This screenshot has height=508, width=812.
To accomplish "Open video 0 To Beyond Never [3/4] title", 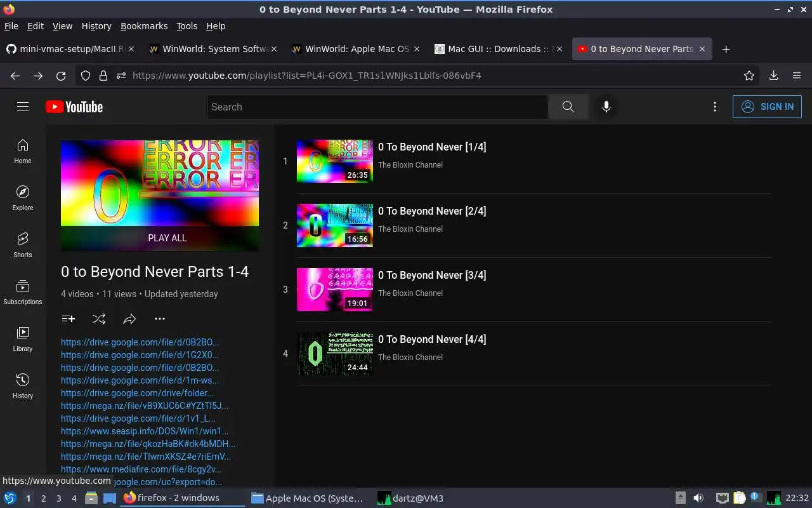I will [x=432, y=275].
